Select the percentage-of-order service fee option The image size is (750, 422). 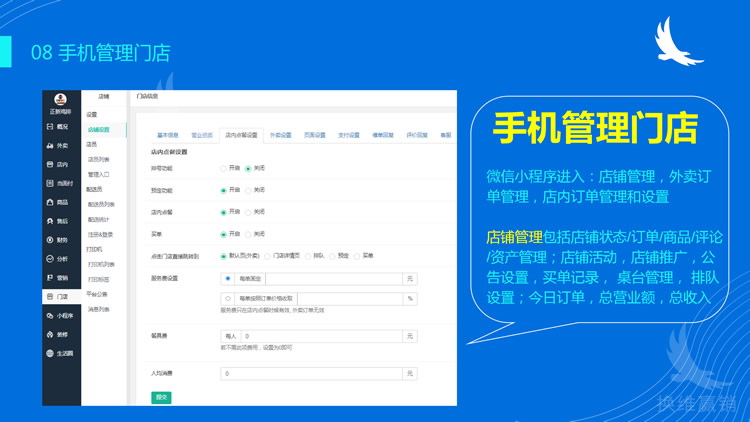[228, 299]
